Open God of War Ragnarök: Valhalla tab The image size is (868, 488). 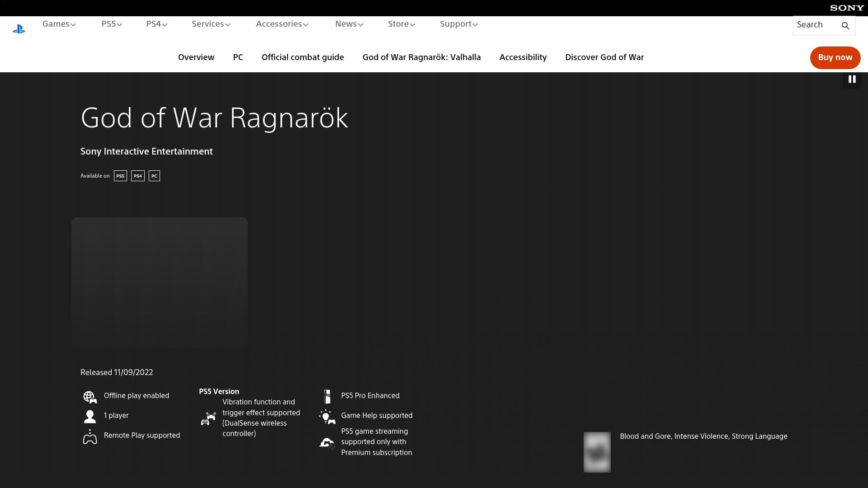(x=421, y=57)
